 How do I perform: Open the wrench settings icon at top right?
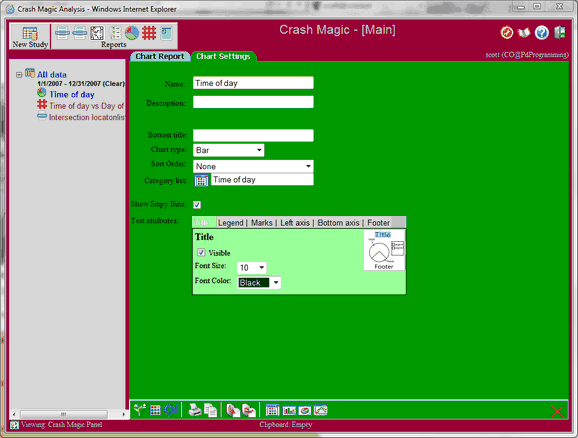coord(507,32)
